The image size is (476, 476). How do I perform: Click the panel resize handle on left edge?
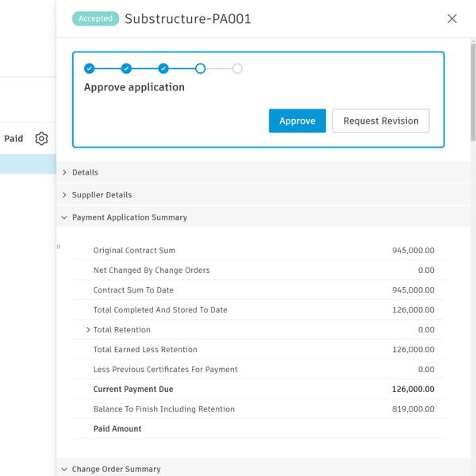click(x=59, y=247)
